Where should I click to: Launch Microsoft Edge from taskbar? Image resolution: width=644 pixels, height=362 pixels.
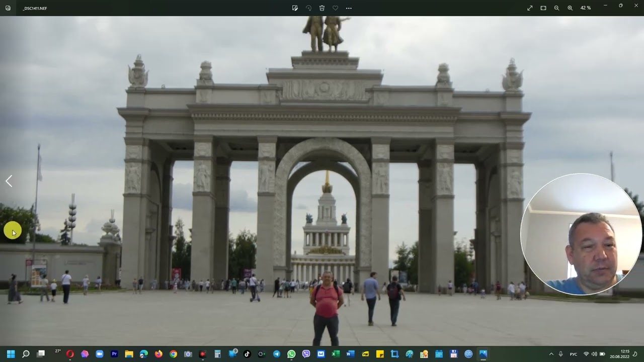(x=143, y=354)
